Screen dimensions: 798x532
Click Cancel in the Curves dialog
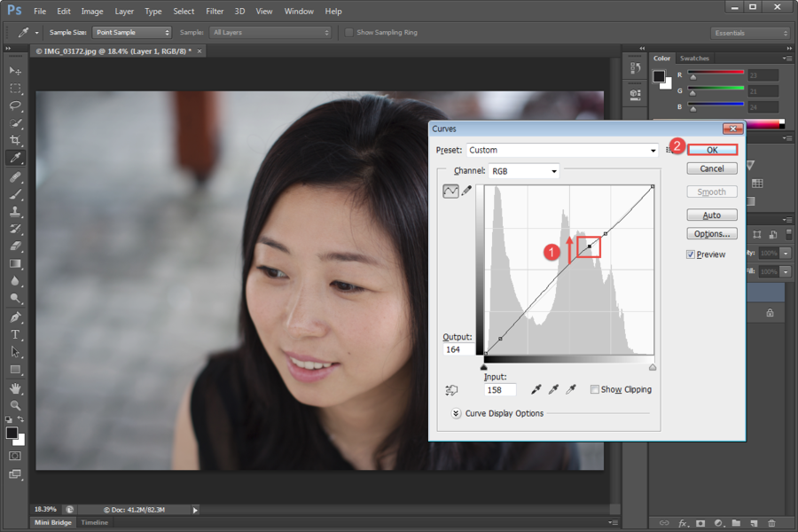[711, 168]
